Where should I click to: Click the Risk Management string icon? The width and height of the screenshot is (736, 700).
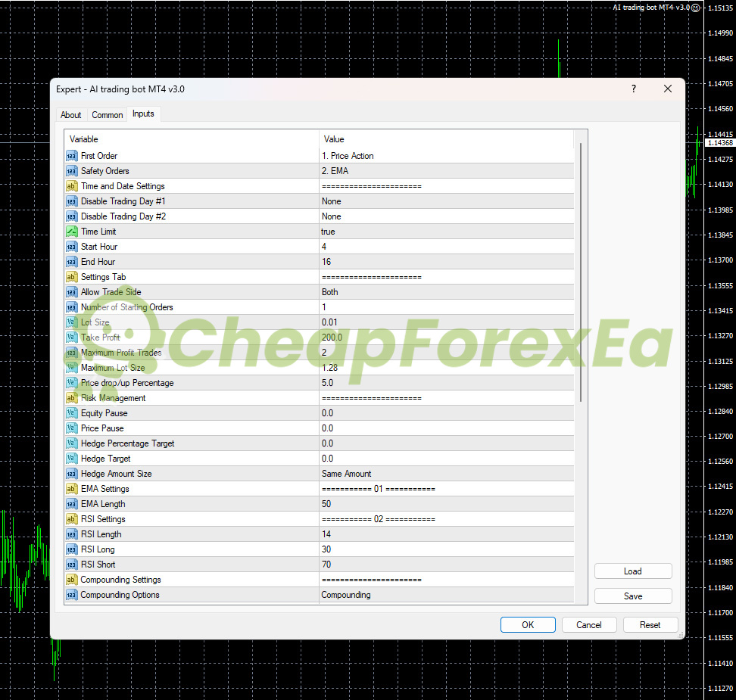click(71, 398)
